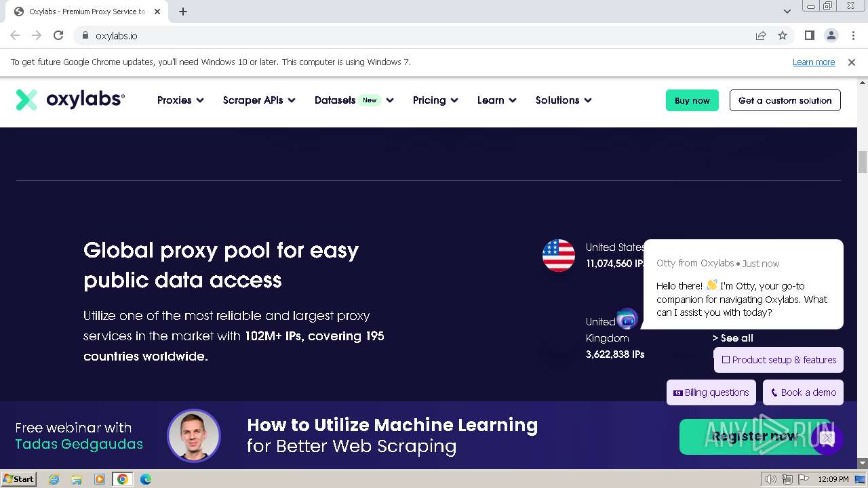868x488 pixels.
Task: Click the Buy now button
Action: (692, 100)
